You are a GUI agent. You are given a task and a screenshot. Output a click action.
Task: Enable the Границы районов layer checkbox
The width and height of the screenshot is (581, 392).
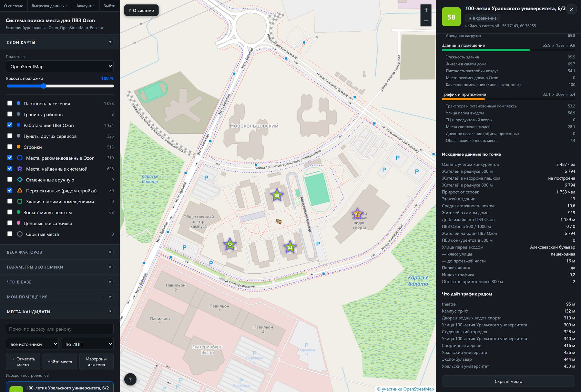pyautogui.click(x=10, y=114)
